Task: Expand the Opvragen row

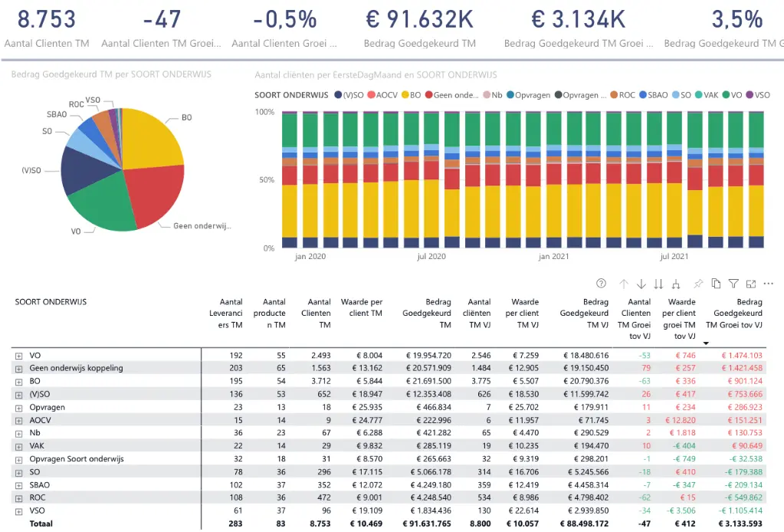Action: pyautogui.click(x=19, y=408)
